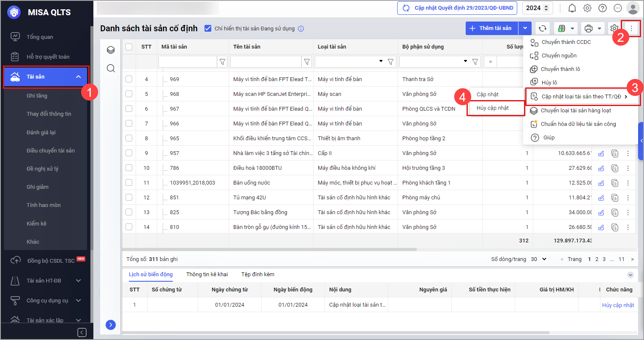Uncheck Chỉ hiển thị tài sản Đang sử dụng
The width and height of the screenshot is (644, 340).
[208, 28]
